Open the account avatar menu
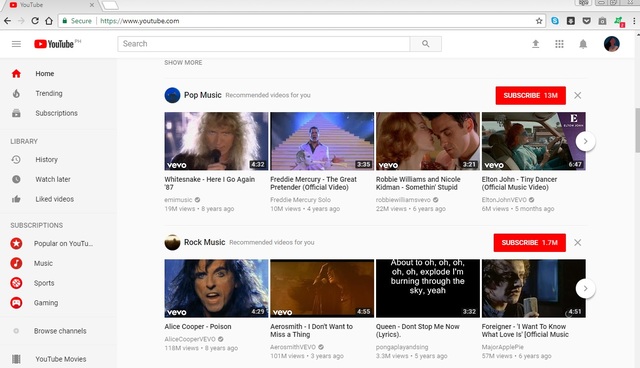 [x=611, y=44]
